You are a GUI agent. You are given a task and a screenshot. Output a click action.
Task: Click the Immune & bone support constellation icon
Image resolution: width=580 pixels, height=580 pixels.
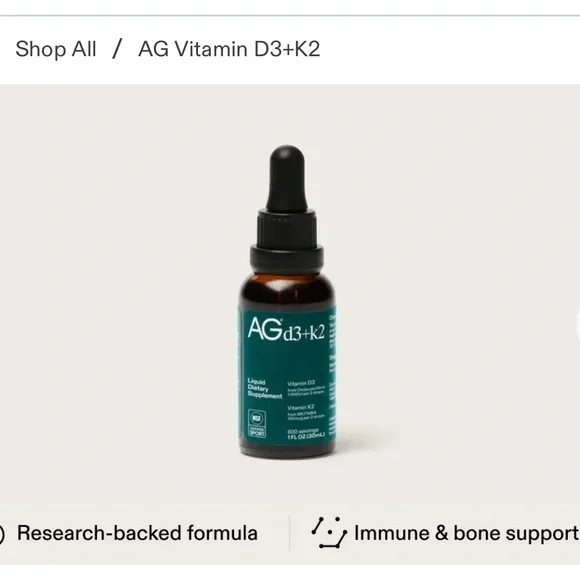(329, 533)
